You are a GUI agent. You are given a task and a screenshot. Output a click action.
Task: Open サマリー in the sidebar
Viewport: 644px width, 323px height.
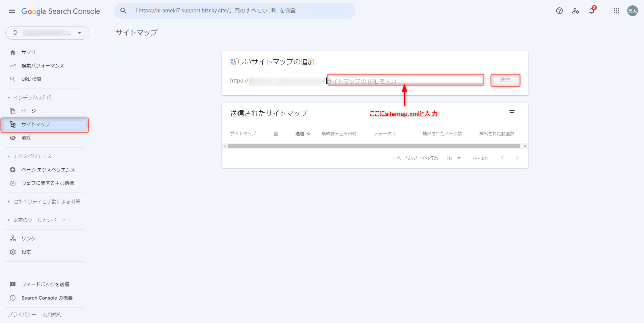tap(31, 52)
